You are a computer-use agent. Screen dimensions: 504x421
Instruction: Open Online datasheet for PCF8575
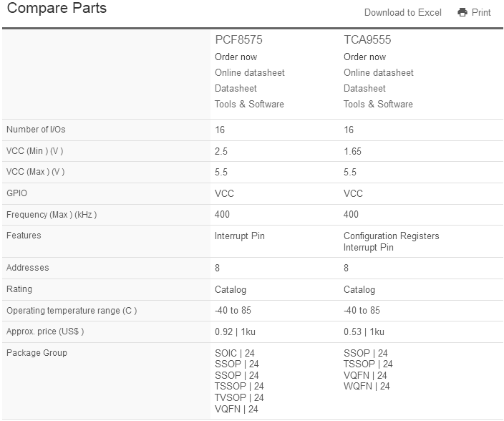(x=249, y=72)
